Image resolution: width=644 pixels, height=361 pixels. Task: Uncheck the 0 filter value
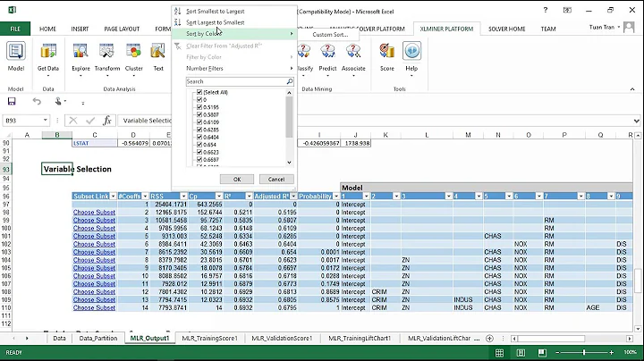pos(199,100)
